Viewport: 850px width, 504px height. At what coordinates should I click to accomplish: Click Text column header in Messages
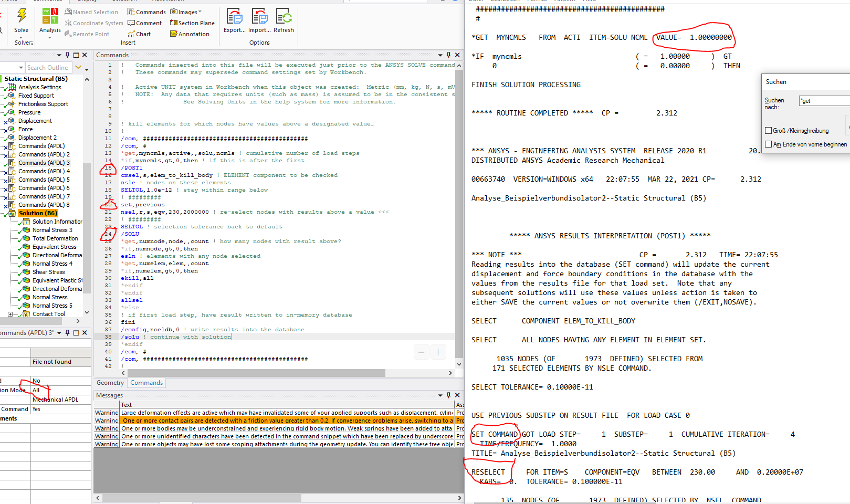click(287, 405)
